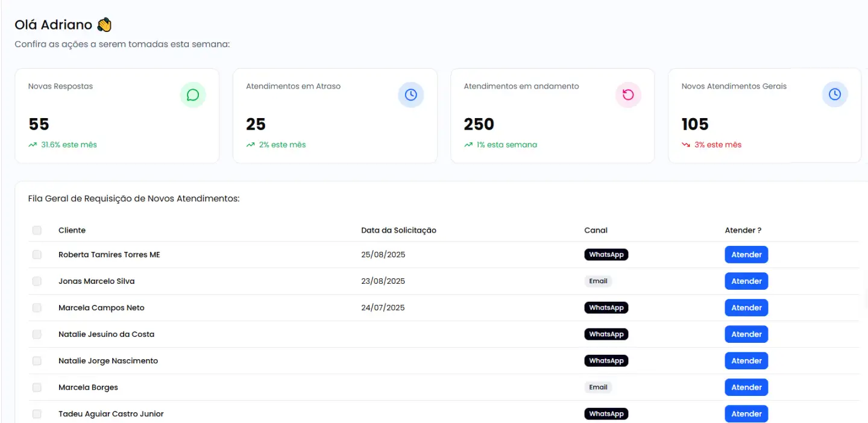The height and width of the screenshot is (423, 868).
Task: Click Atender button for Natalie Jesuino da Costa
Action: [746, 334]
